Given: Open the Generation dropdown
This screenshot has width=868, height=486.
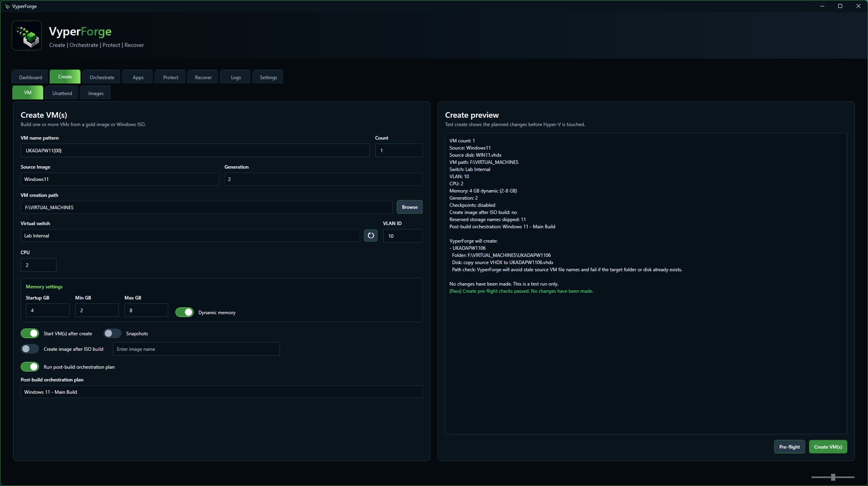Looking at the screenshot, I should [323, 179].
